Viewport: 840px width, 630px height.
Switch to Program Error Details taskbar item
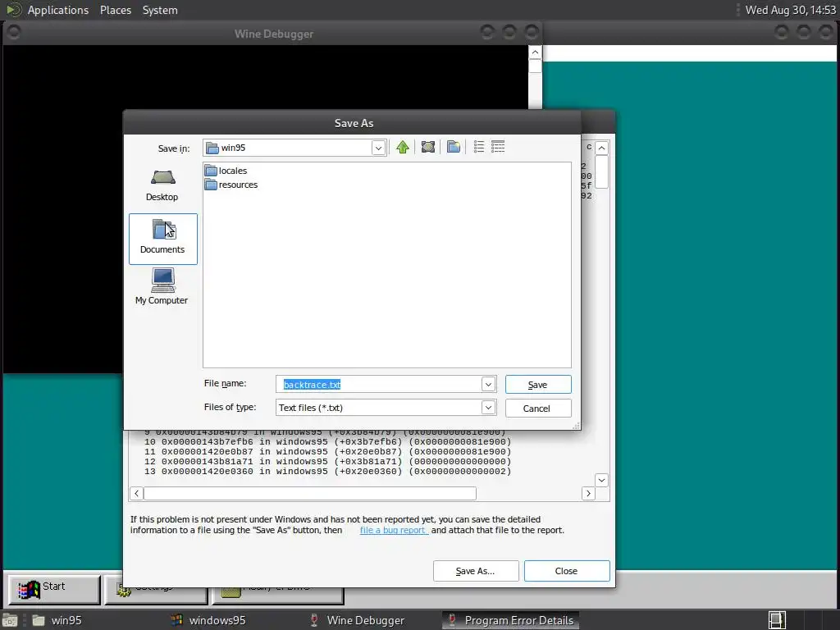[x=510, y=620]
